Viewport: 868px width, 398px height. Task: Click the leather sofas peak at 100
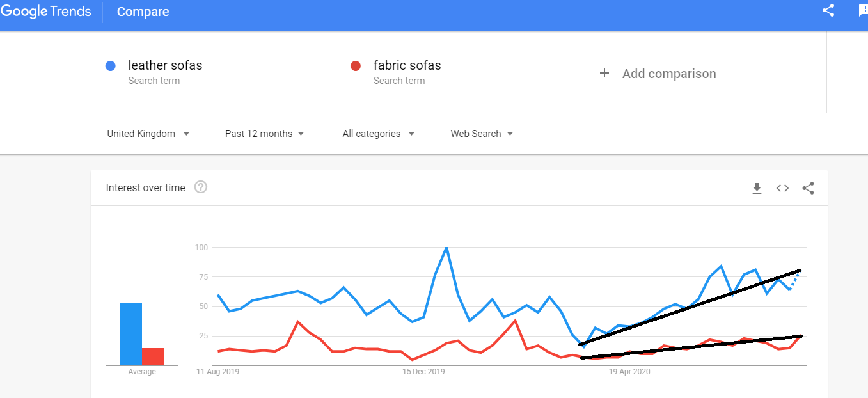(x=446, y=248)
